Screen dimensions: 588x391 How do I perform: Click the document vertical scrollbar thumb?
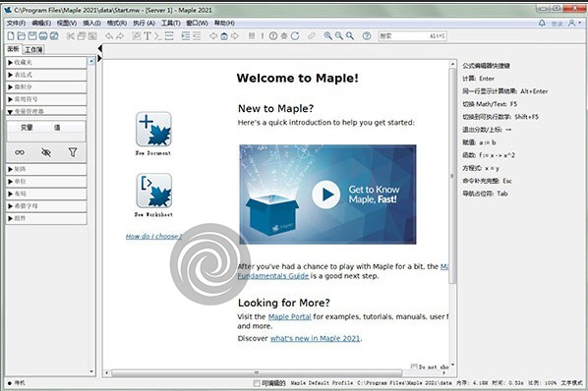point(452,176)
